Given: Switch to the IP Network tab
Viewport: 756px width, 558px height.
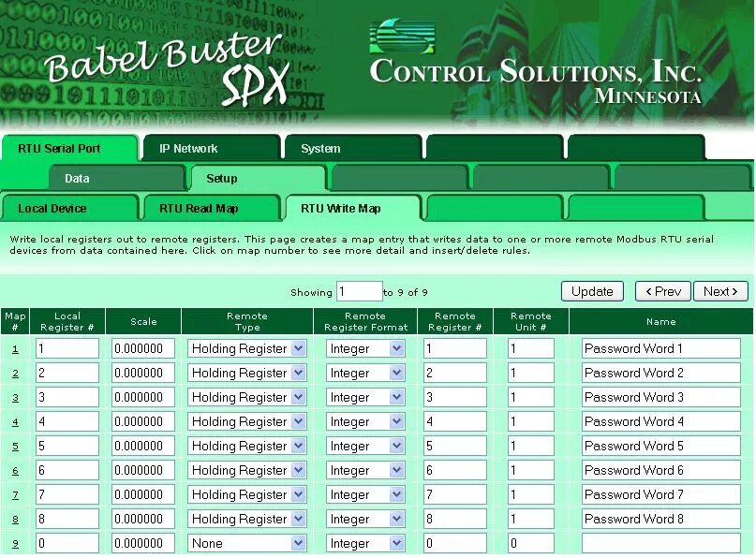Looking at the screenshot, I should [212, 149].
